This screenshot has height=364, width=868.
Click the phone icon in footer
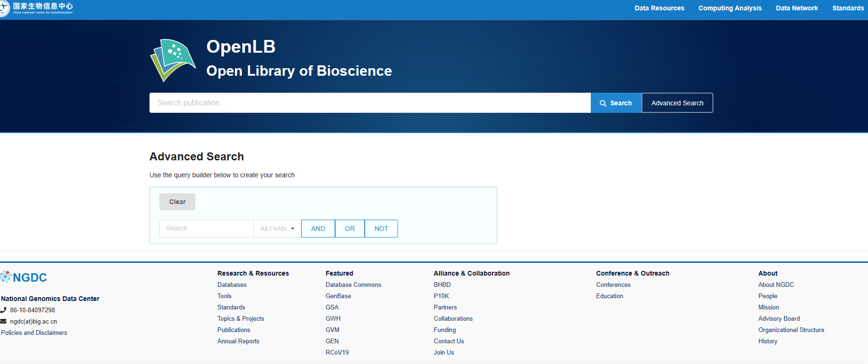(x=3, y=310)
